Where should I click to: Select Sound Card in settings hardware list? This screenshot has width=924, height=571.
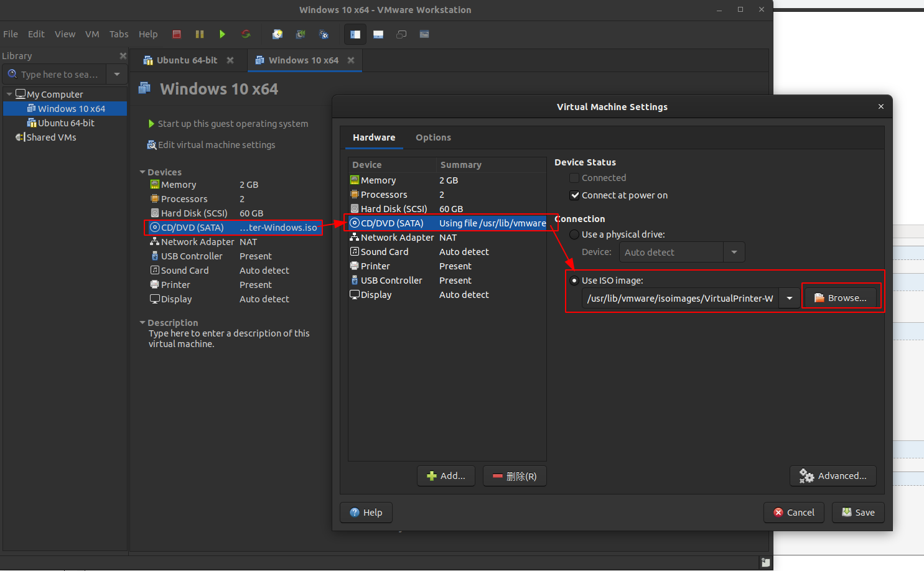click(447, 252)
